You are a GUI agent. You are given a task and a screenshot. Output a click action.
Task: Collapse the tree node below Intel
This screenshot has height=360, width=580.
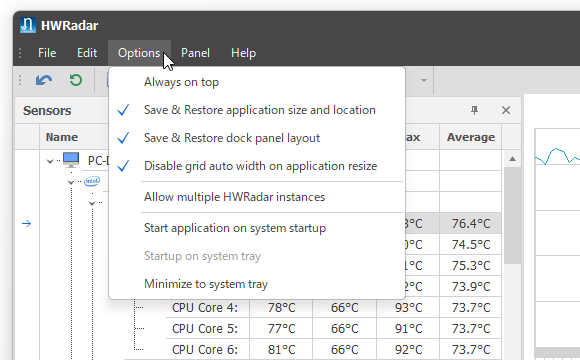pyautogui.click(x=92, y=203)
